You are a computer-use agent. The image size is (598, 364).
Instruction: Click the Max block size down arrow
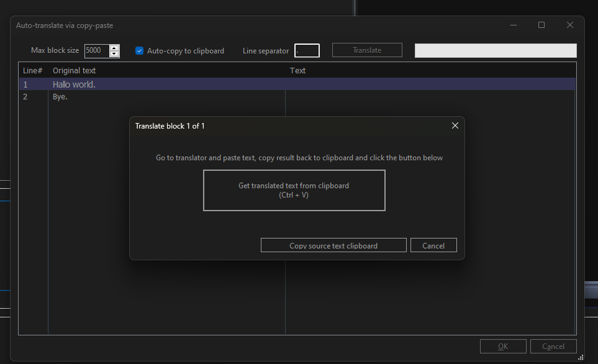[x=114, y=53]
